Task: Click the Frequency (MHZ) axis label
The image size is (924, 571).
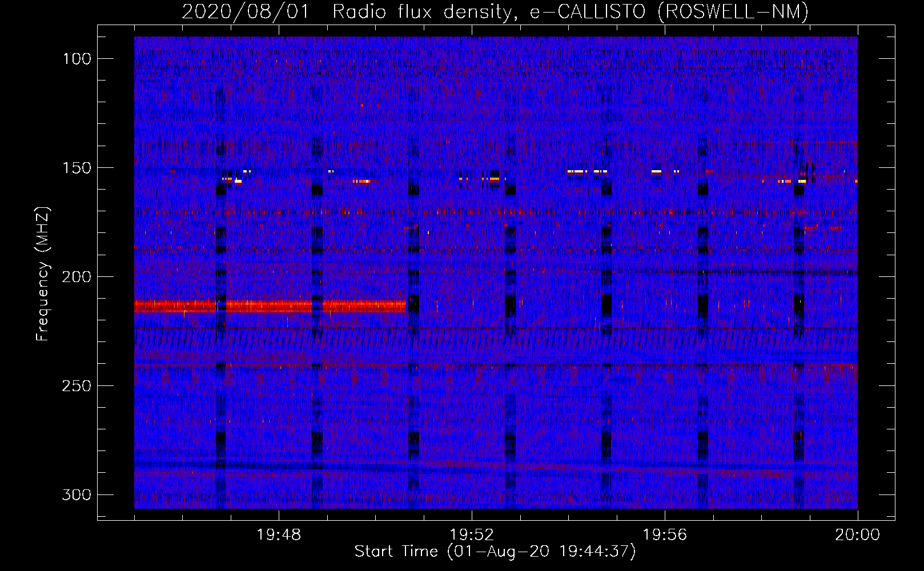Action: point(43,274)
